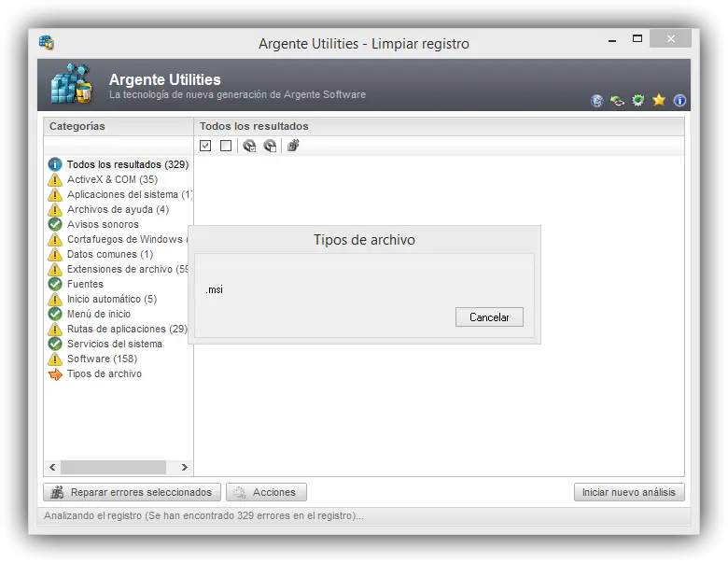The width and height of the screenshot is (728, 563).
Task: Click the undo changes arrow icon in header
Action: [x=618, y=100]
